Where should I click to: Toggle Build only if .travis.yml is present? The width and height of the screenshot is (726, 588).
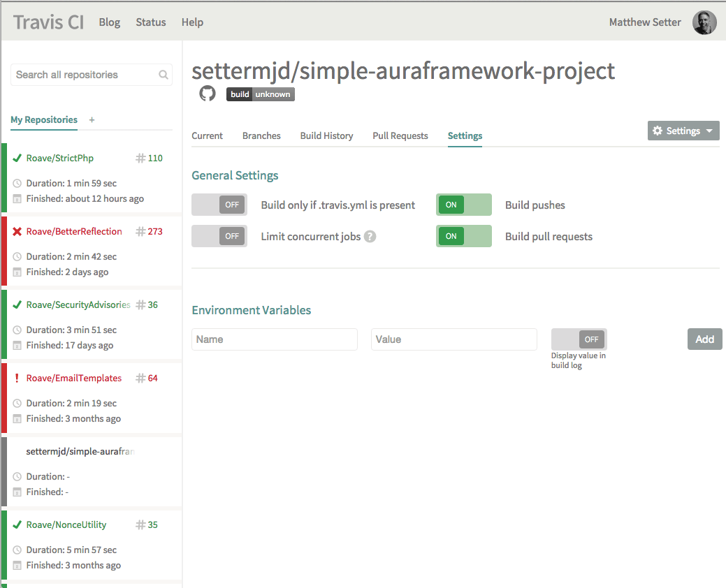tap(219, 205)
